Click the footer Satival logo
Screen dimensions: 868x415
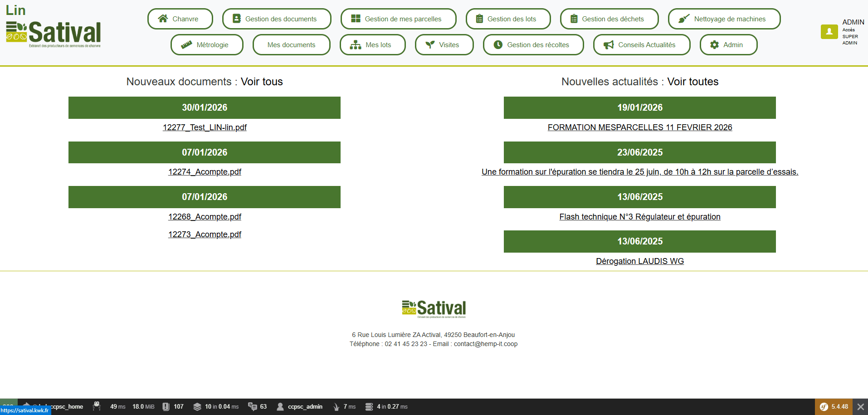click(434, 309)
